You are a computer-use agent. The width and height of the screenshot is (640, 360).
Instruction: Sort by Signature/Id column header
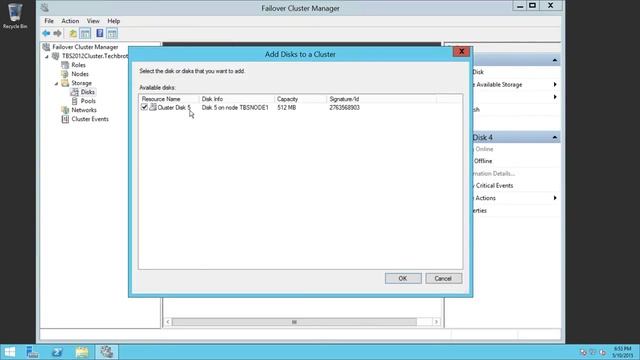pyautogui.click(x=382, y=99)
